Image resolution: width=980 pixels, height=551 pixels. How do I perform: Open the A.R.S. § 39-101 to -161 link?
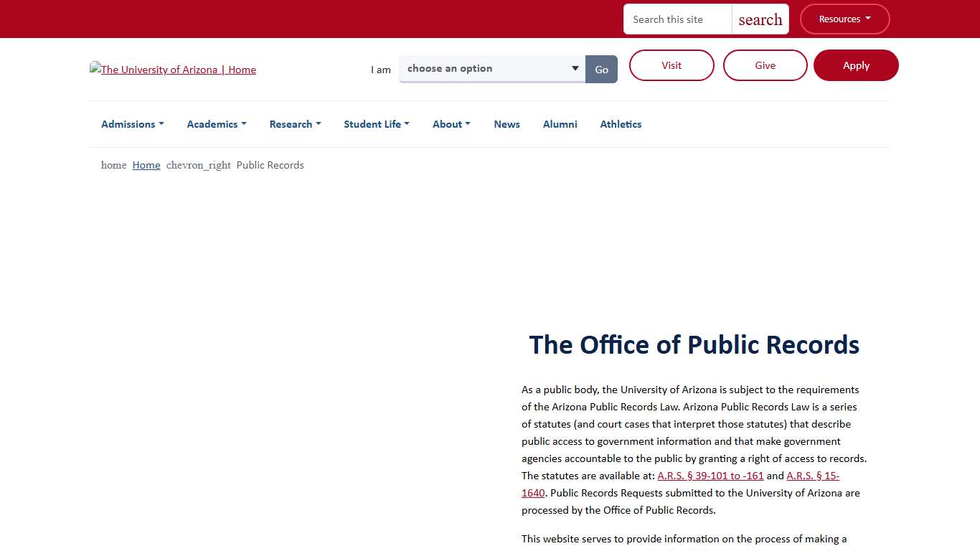[x=710, y=476]
